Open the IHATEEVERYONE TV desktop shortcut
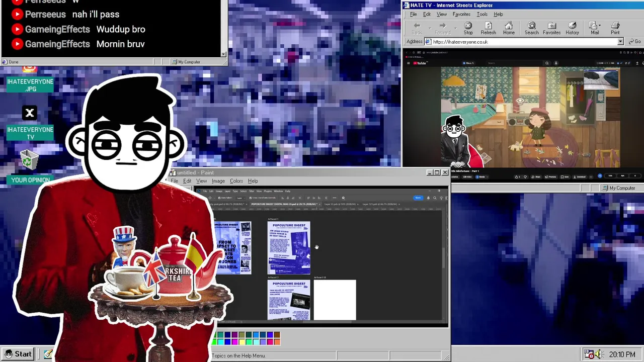The width and height of the screenshot is (644, 362). (x=30, y=123)
